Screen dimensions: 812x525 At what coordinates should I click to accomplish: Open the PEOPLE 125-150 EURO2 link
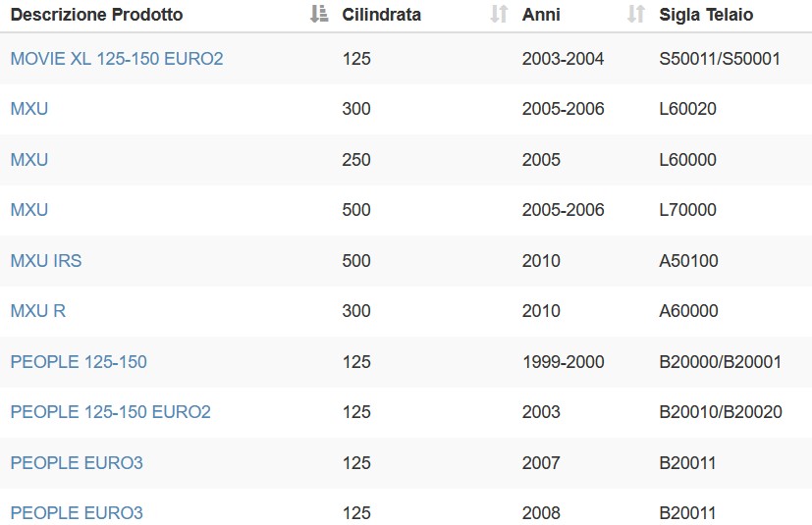(x=110, y=411)
